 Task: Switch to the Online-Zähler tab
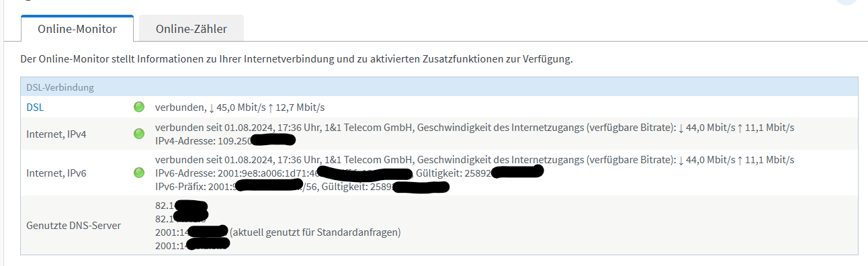(191, 29)
